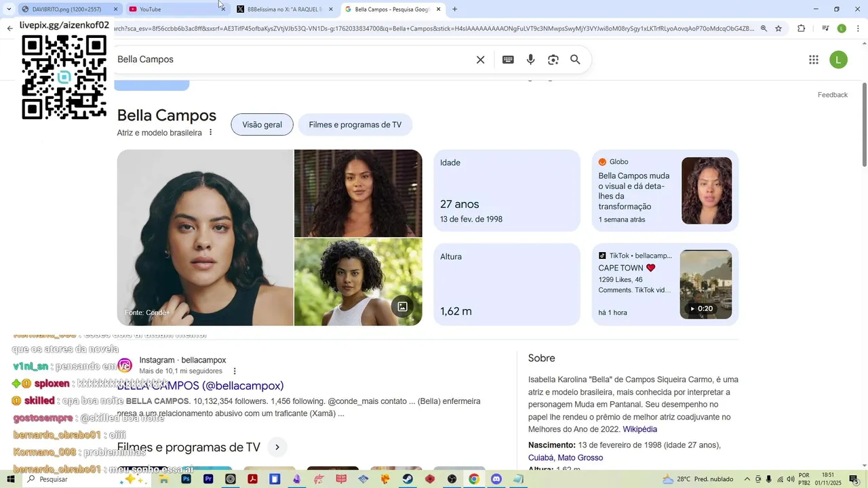This screenshot has width=868, height=488.
Task: Open the Chrome extensions puzzle icon
Action: 802,28
